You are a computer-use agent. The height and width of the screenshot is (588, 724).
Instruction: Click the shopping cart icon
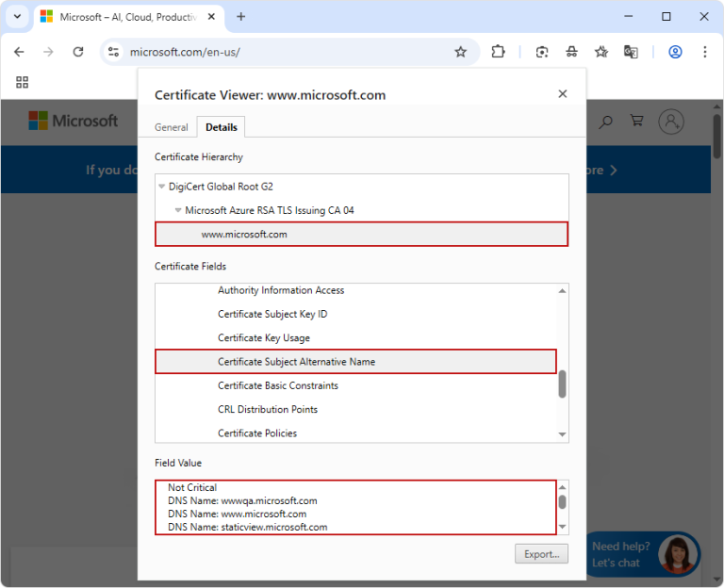tap(637, 121)
